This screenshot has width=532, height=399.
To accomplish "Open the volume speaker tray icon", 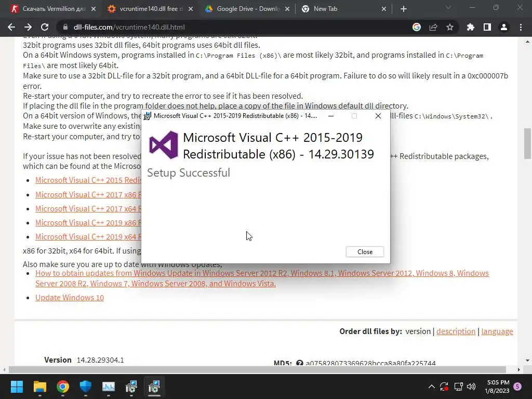I will coord(471,387).
